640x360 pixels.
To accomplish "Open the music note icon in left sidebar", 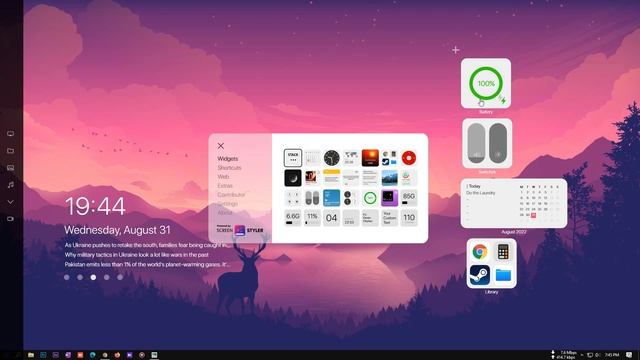I will 11,185.
